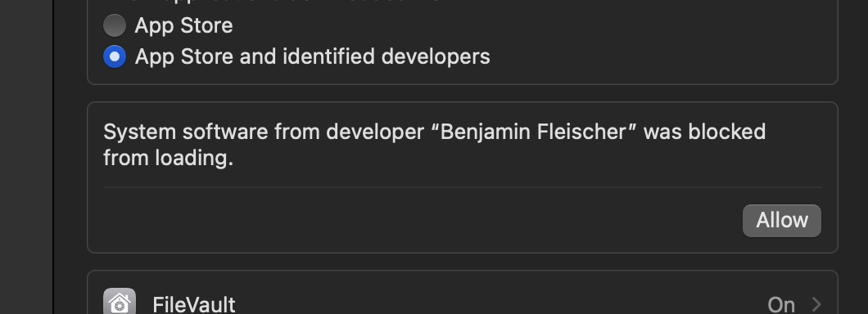Image resolution: width=868 pixels, height=314 pixels.
Task: Open the FileVault settings row
Action: click(x=462, y=293)
